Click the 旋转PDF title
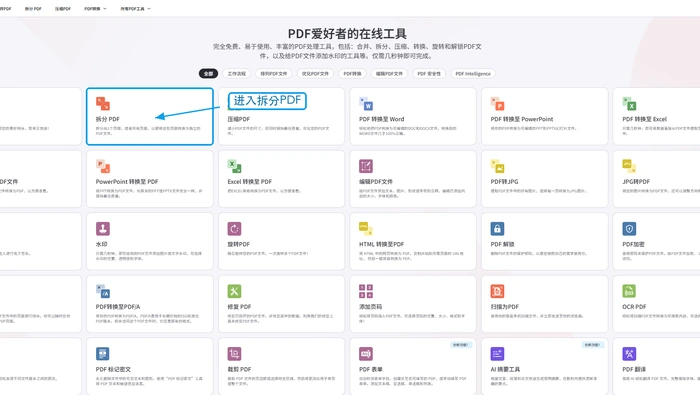 tap(239, 244)
